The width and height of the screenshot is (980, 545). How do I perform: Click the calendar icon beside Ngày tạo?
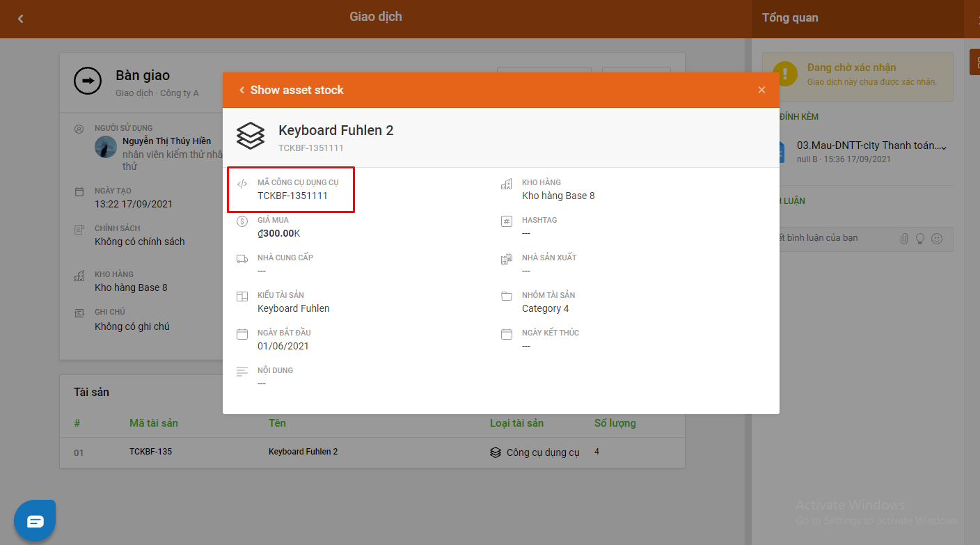pos(79,191)
